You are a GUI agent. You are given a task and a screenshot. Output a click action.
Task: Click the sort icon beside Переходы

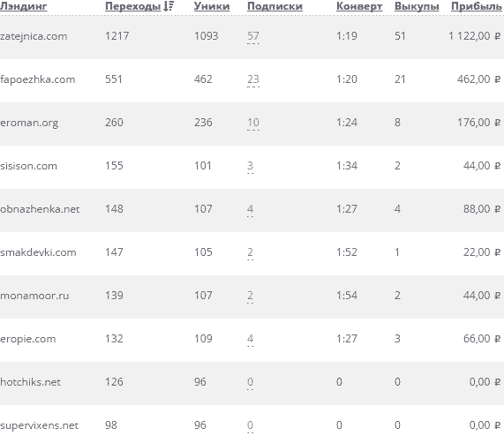click(169, 6)
